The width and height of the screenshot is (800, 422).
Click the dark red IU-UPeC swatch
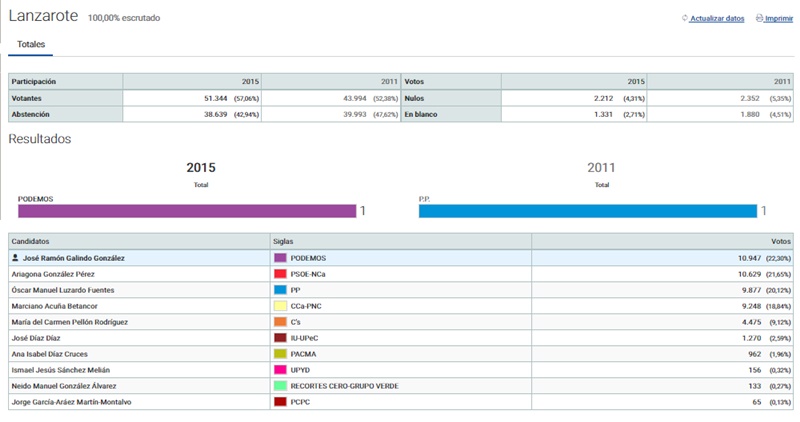[280, 338]
